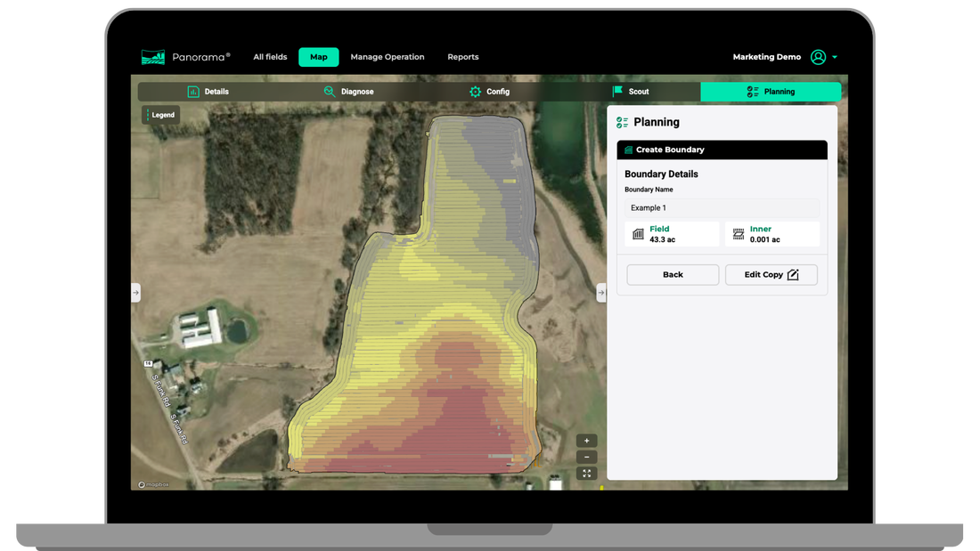Viewport: 980px width, 551px height.
Task: Click the Panorama logo icon
Action: [152, 57]
